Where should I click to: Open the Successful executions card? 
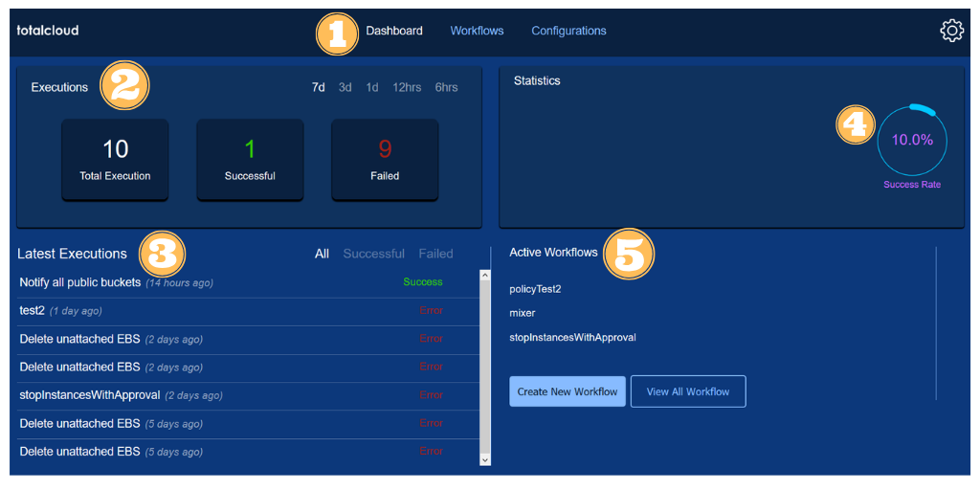pos(250,160)
